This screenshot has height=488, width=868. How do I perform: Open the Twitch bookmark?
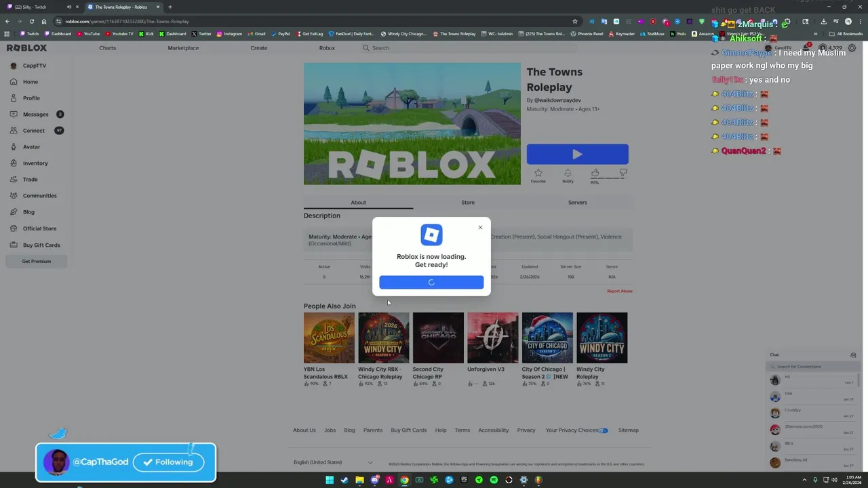(29, 33)
